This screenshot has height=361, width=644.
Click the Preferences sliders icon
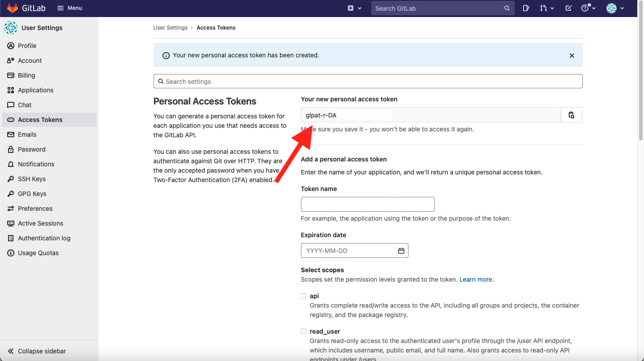(11, 209)
